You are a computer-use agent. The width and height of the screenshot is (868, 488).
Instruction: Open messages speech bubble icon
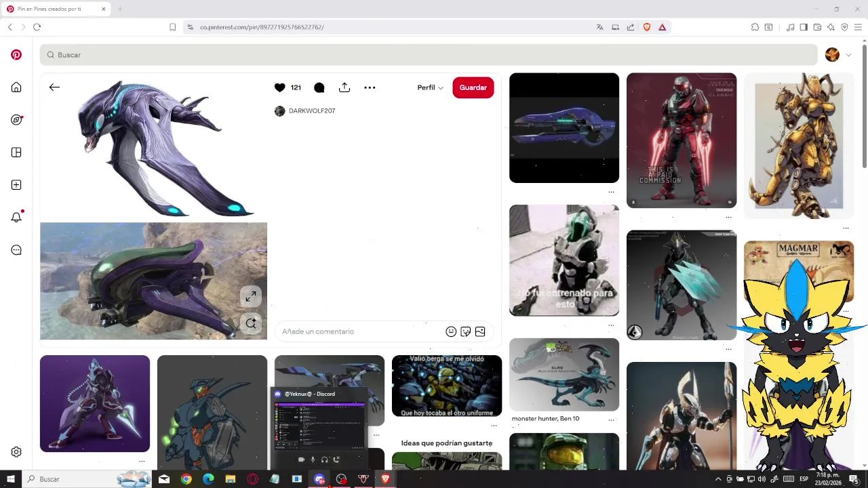(16, 250)
